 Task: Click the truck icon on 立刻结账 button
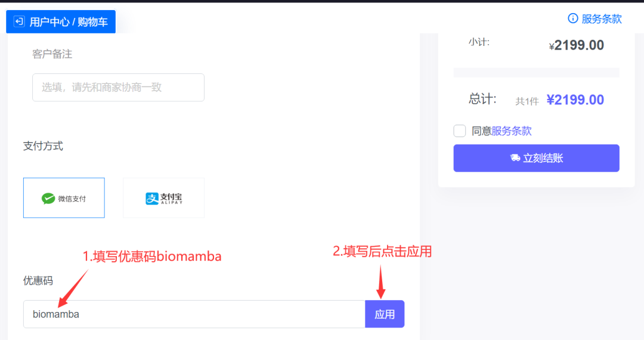(515, 157)
